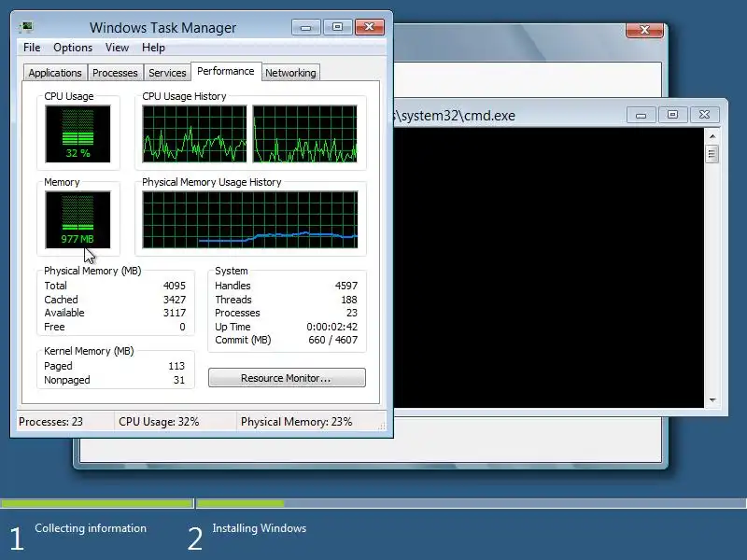Click the Available value 3117
The image size is (747, 560).
175,313
